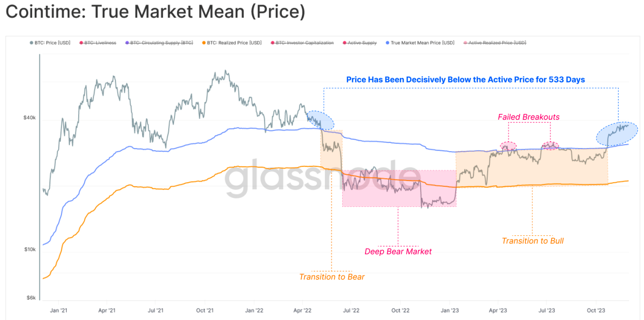Enable the Active Supply series label
This screenshot has height=320, width=644.
362,43
